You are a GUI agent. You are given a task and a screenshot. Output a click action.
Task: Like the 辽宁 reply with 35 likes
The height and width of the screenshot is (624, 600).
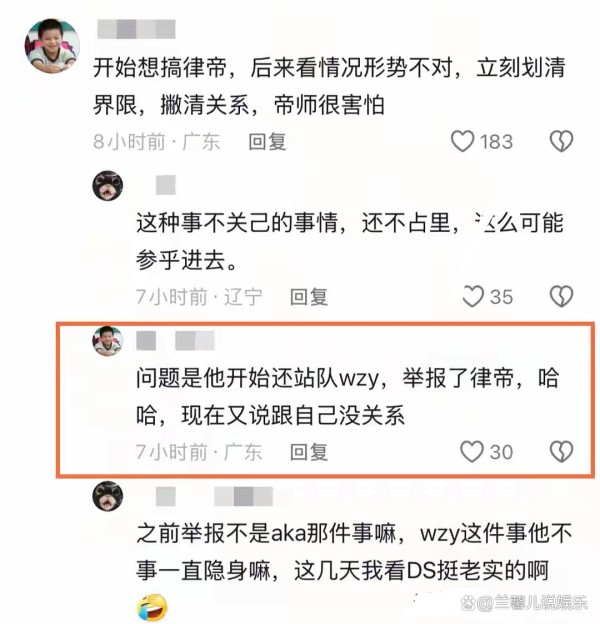[473, 296]
